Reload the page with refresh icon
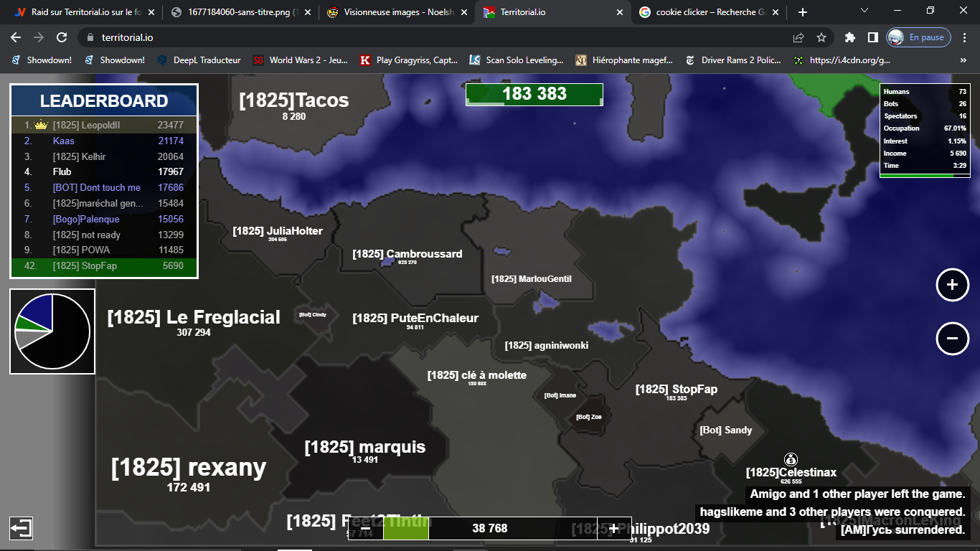The height and width of the screenshot is (551, 980). tap(62, 37)
